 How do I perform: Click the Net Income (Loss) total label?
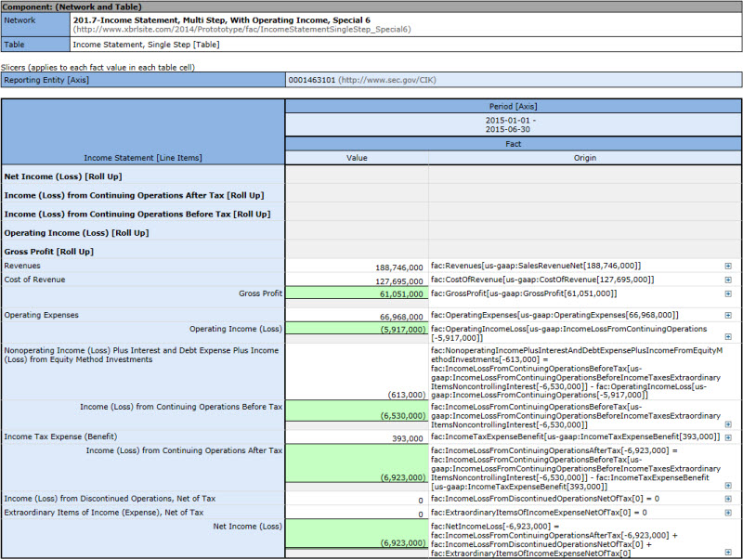247,527
